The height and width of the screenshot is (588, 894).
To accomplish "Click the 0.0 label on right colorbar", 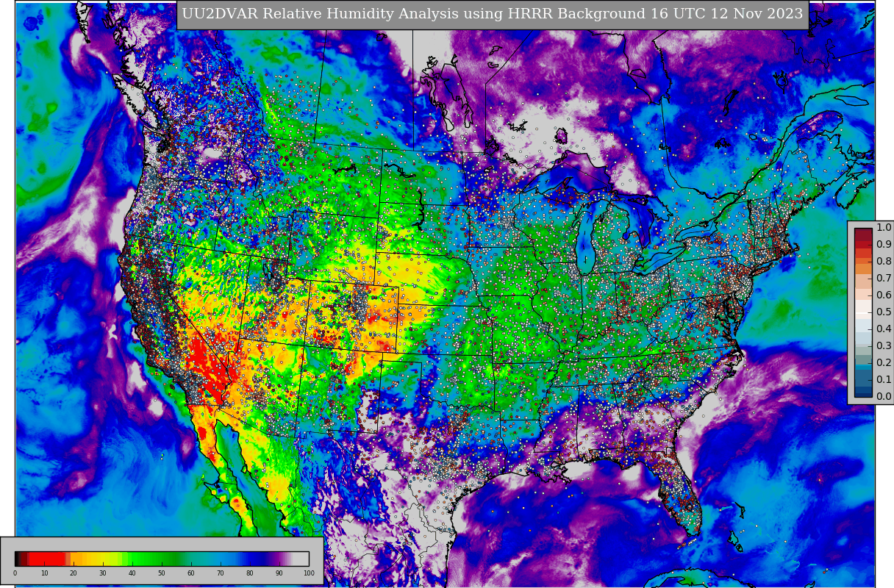I will click(883, 397).
